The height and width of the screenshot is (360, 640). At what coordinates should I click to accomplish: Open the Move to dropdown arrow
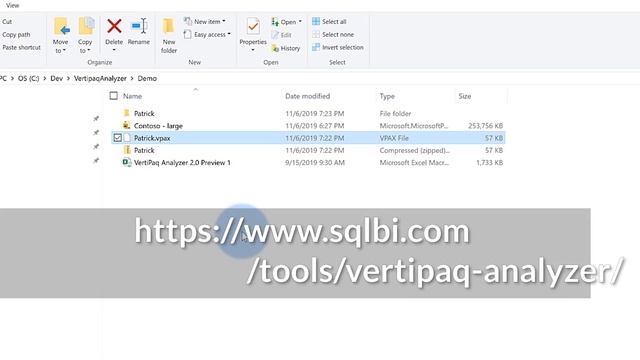tap(64, 51)
